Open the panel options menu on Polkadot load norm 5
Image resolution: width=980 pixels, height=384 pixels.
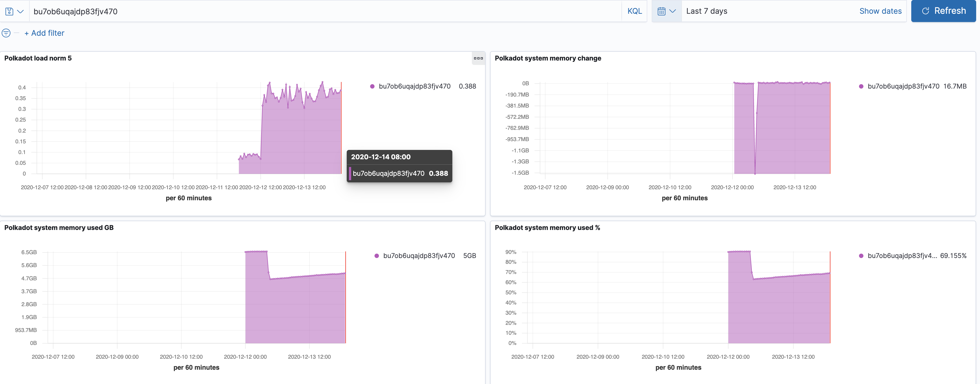(478, 58)
